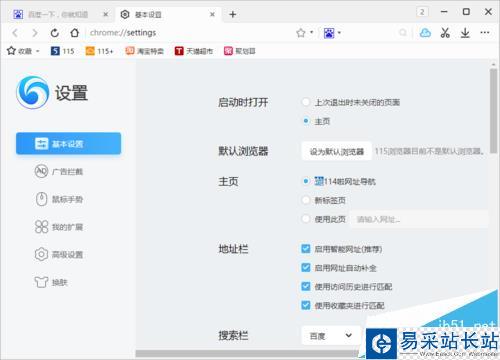
Task: Select the 基本设置 settings tab
Action: click(167, 14)
